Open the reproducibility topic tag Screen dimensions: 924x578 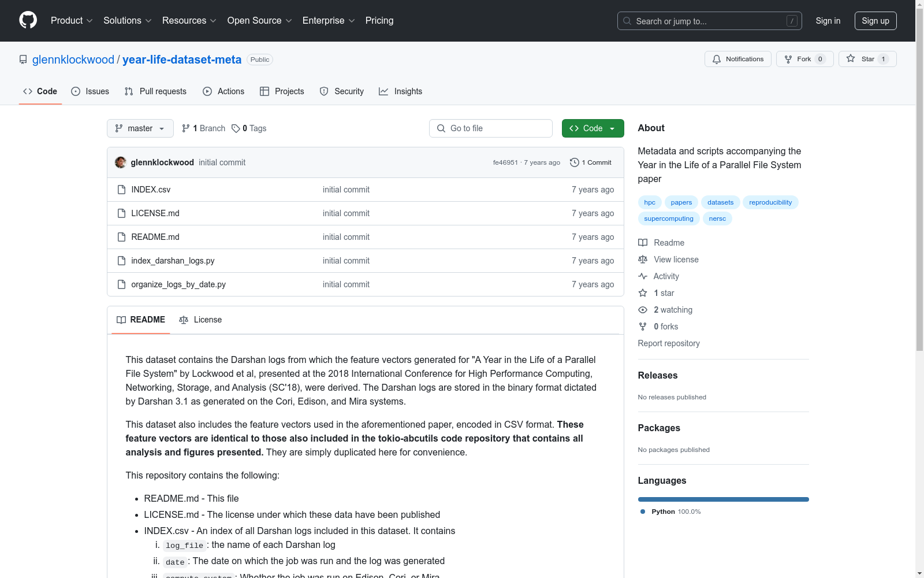pos(770,202)
